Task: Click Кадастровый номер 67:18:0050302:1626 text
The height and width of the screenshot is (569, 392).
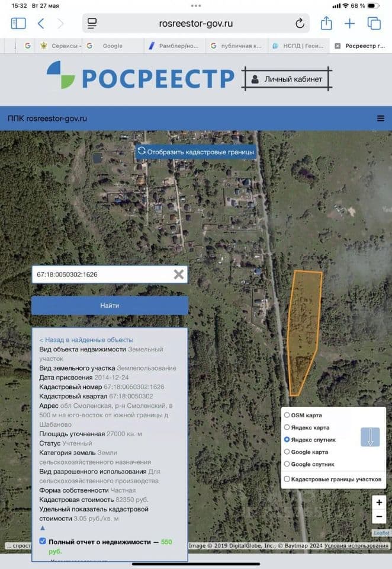Action: click(101, 387)
